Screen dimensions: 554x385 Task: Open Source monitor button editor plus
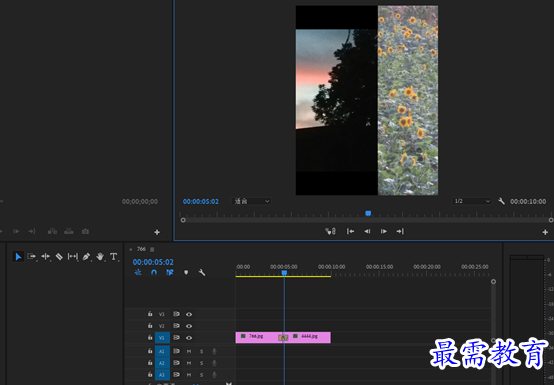tap(157, 232)
